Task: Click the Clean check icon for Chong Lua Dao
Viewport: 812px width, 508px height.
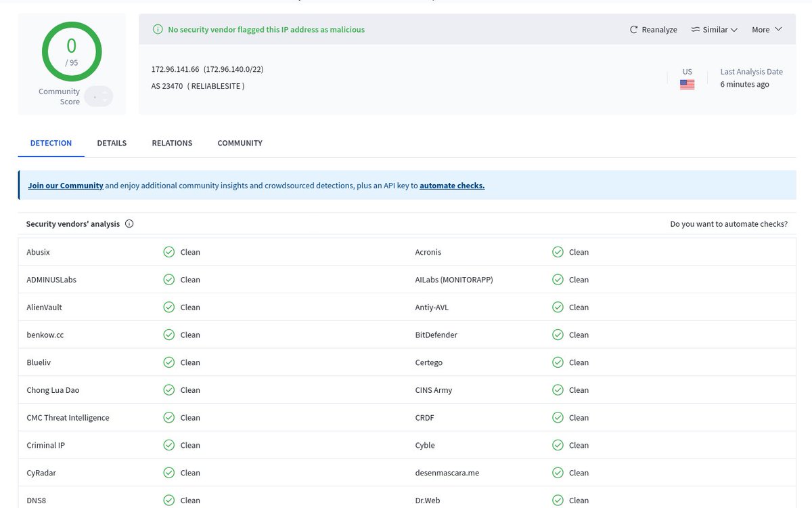Action: pos(169,390)
